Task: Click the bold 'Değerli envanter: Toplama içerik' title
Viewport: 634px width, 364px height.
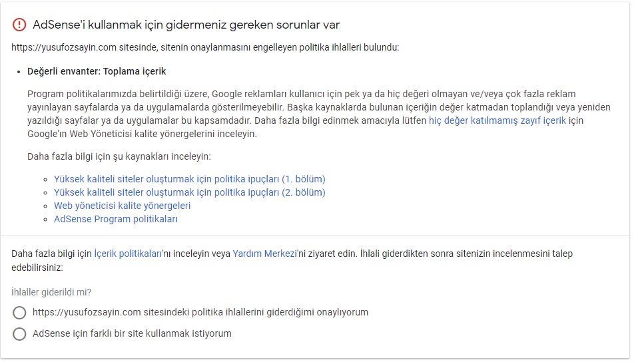Action: point(97,71)
